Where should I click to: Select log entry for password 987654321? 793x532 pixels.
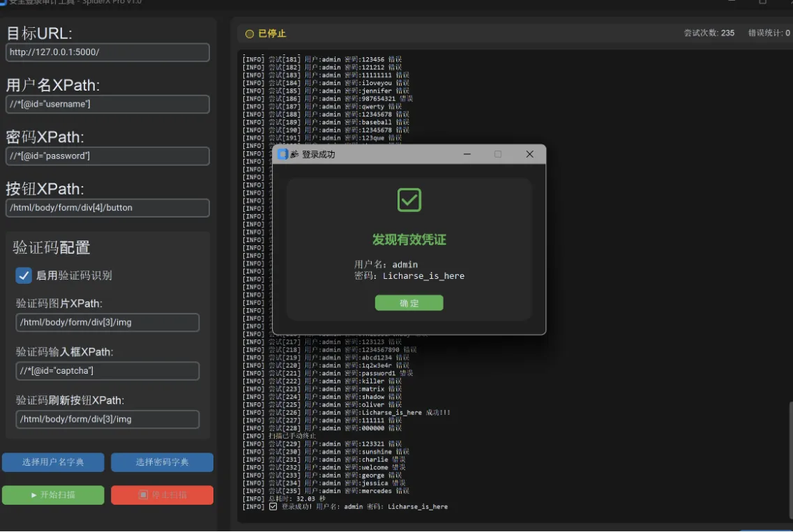328,98
